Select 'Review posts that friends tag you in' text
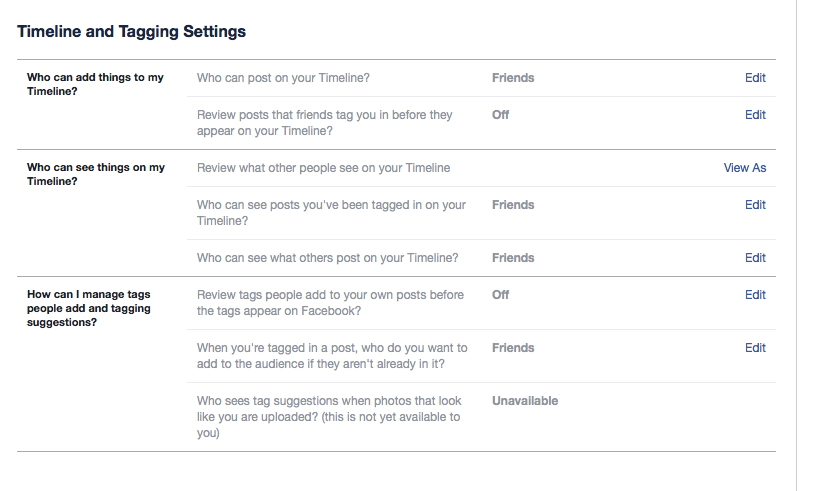Screen dimensions: 818x491 [324, 123]
